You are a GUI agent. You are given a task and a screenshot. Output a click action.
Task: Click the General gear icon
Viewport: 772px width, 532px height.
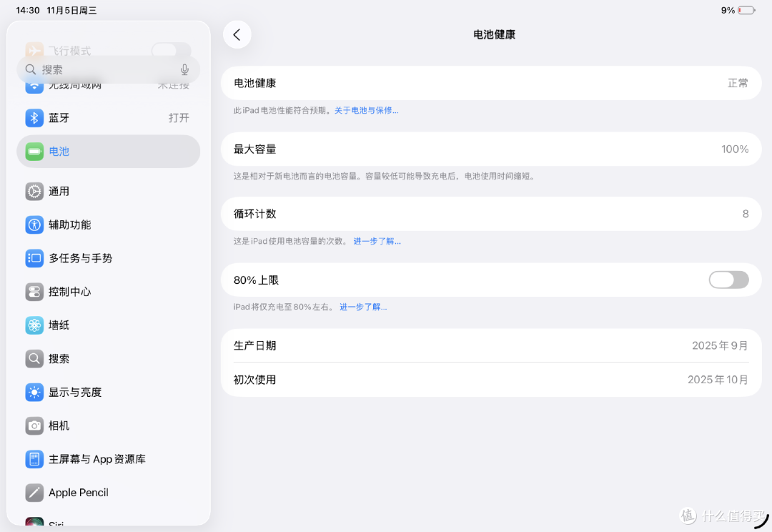[34, 191]
